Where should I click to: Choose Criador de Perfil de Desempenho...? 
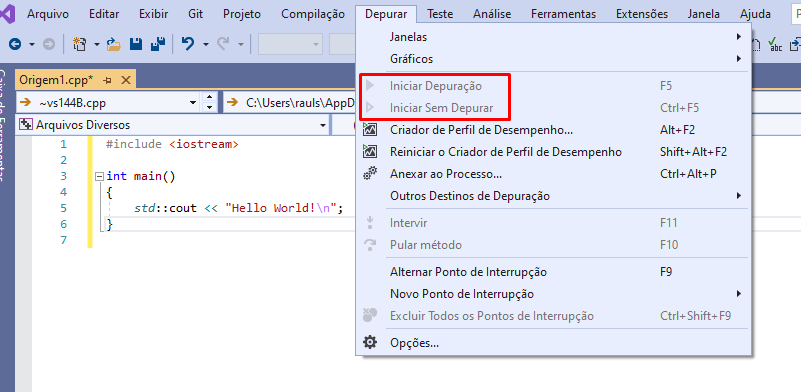click(x=553, y=130)
